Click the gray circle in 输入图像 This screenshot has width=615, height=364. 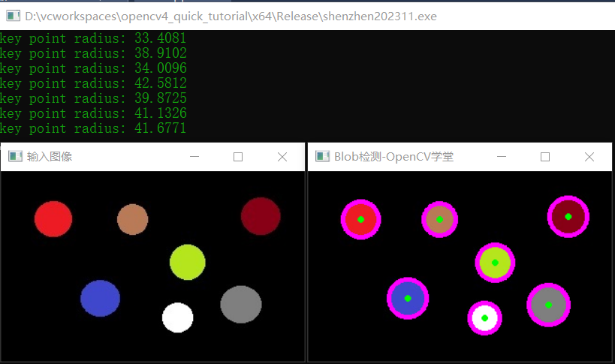241,305
